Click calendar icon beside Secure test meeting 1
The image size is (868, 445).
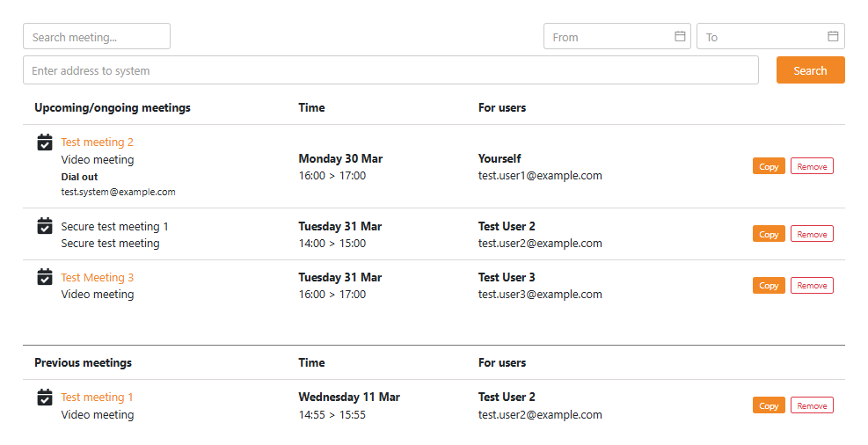45,227
